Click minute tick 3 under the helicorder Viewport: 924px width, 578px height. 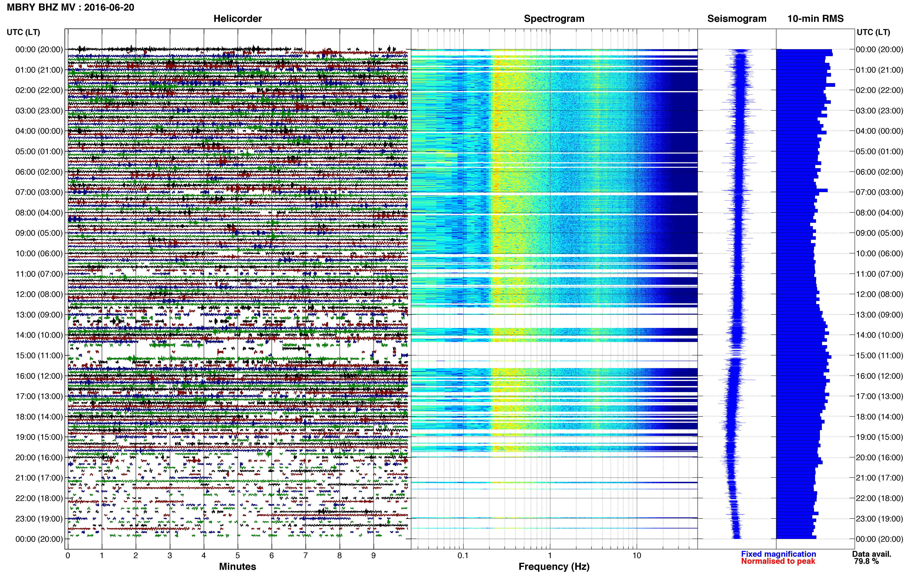click(x=170, y=555)
